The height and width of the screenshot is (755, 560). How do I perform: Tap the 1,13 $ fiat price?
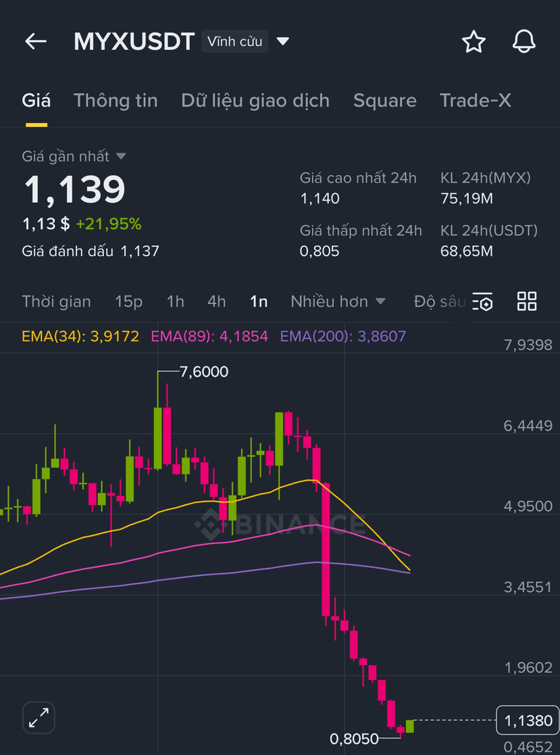(x=46, y=224)
